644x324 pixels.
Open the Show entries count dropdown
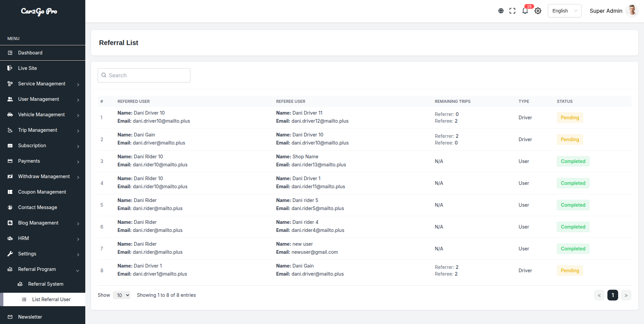(x=121, y=295)
